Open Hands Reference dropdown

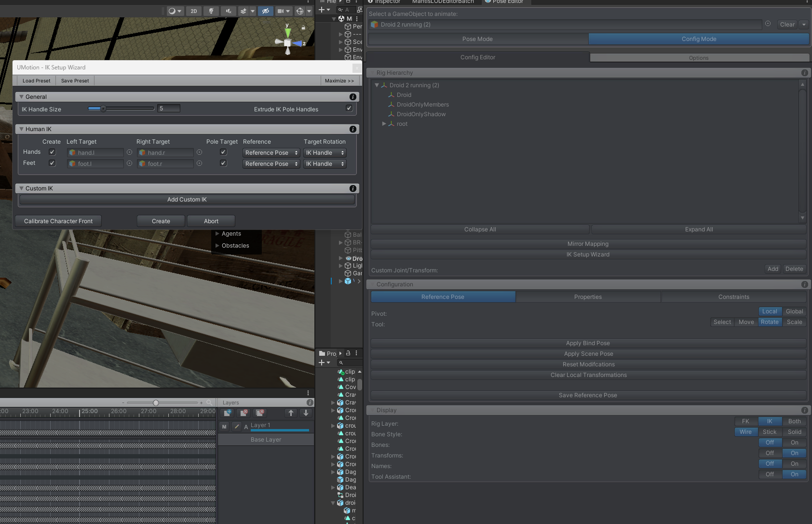[271, 153]
